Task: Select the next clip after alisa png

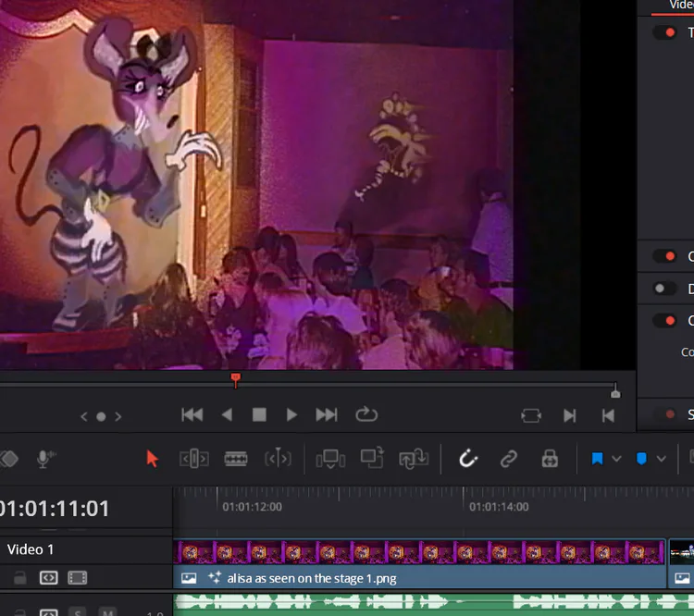Action: point(682,564)
